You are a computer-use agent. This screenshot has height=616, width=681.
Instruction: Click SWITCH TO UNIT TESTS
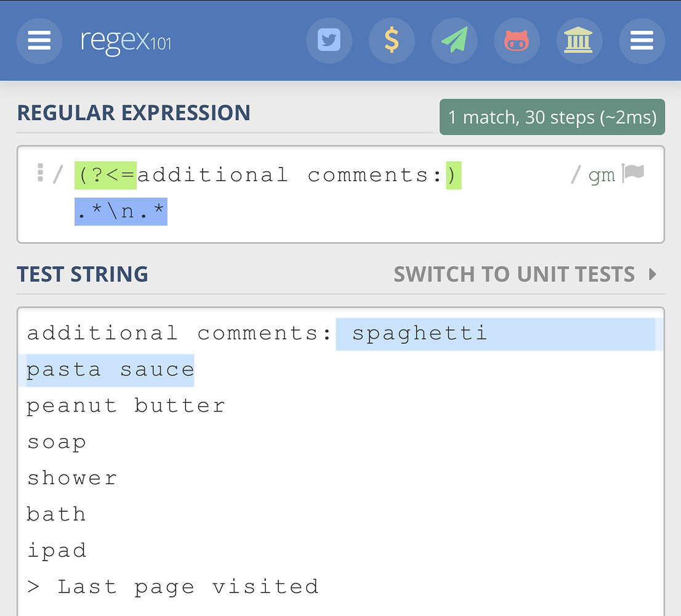click(x=515, y=274)
